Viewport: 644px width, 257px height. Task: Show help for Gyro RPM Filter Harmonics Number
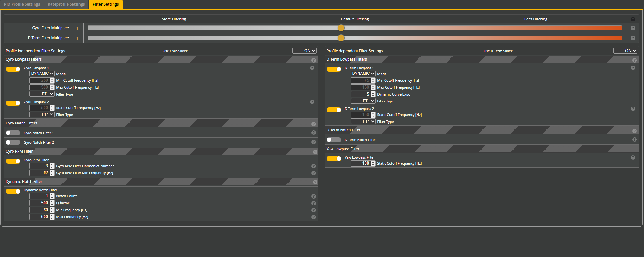coord(313,166)
